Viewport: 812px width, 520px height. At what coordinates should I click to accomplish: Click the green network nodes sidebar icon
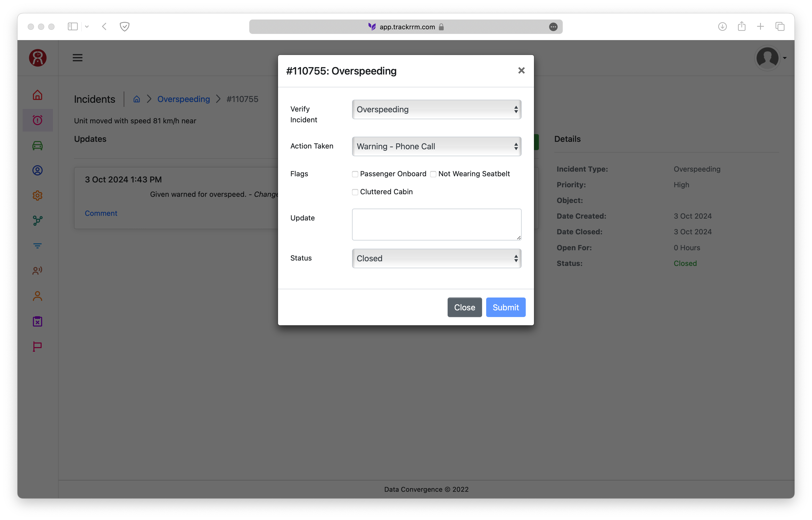tap(38, 220)
